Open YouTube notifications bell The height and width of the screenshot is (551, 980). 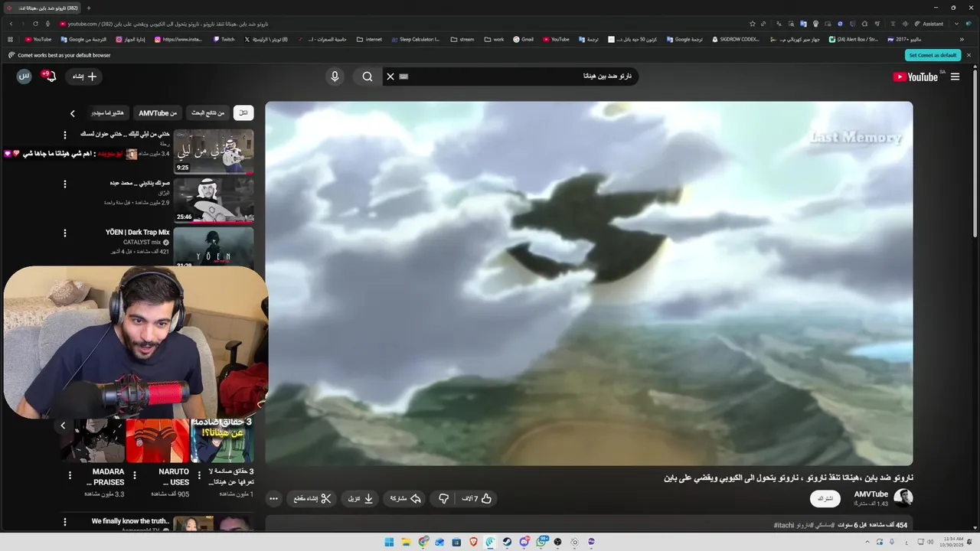(x=51, y=77)
